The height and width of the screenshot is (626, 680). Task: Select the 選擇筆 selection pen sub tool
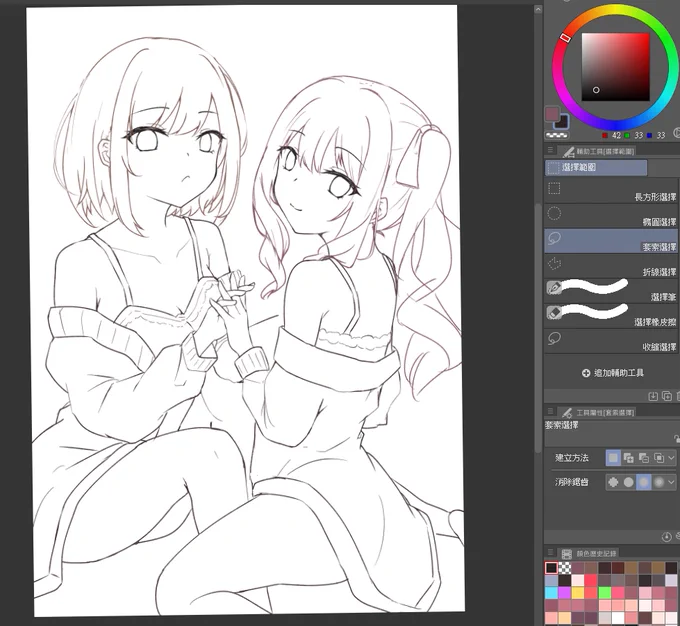(x=611, y=291)
